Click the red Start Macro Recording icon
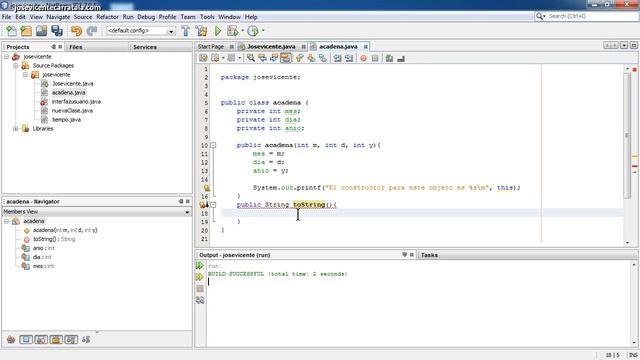 coord(363,58)
